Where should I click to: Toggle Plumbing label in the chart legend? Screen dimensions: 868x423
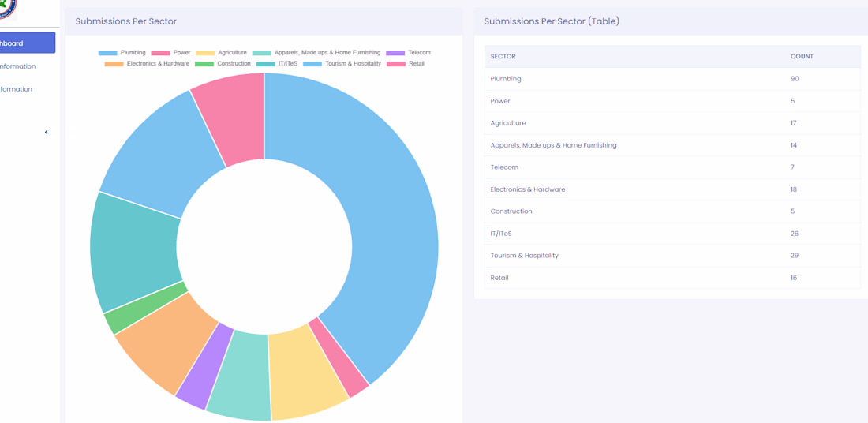pos(133,53)
